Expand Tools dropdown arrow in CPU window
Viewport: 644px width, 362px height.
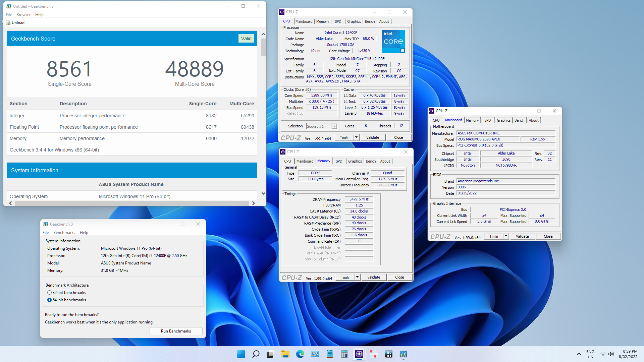tap(356, 137)
